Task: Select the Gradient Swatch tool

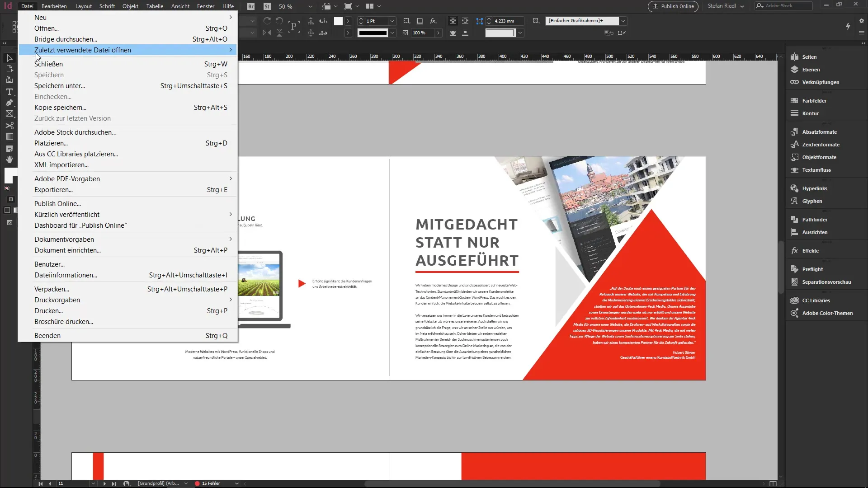Action: pyautogui.click(x=9, y=136)
